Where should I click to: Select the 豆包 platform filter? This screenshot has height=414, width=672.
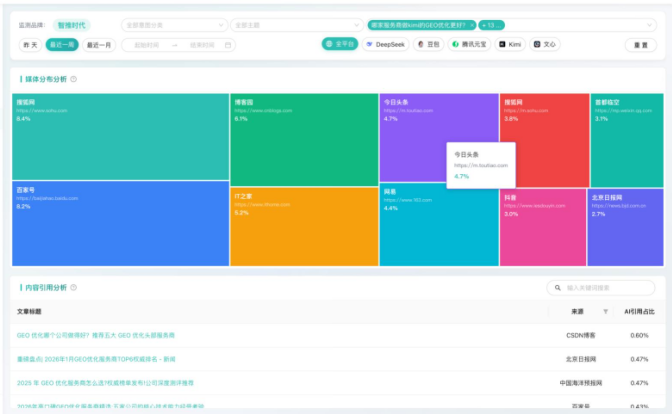427,44
